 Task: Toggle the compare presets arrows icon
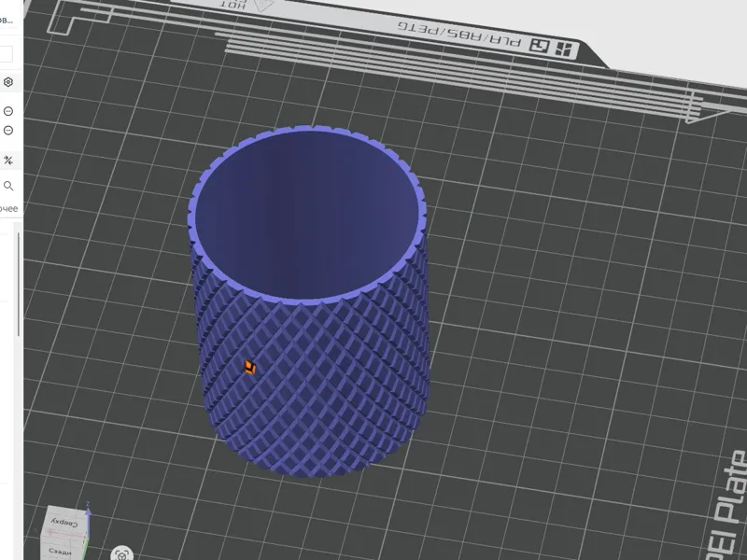pos(8,160)
